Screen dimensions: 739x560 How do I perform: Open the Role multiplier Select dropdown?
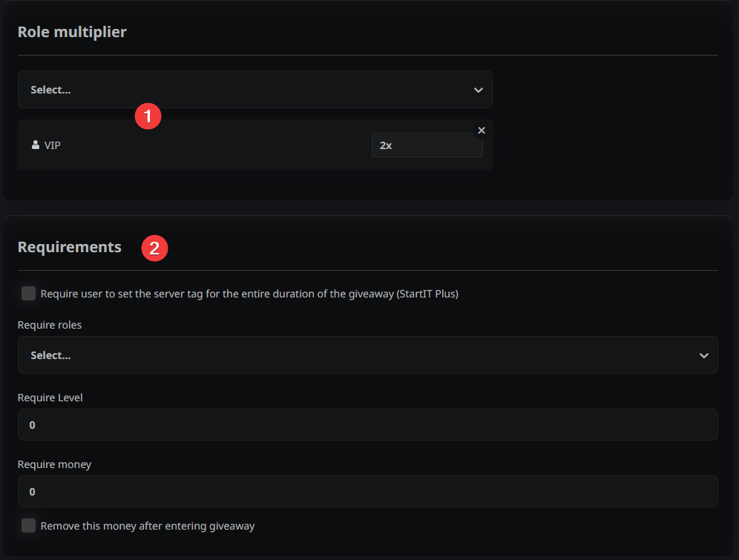pyautogui.click(x=245, y=90)
